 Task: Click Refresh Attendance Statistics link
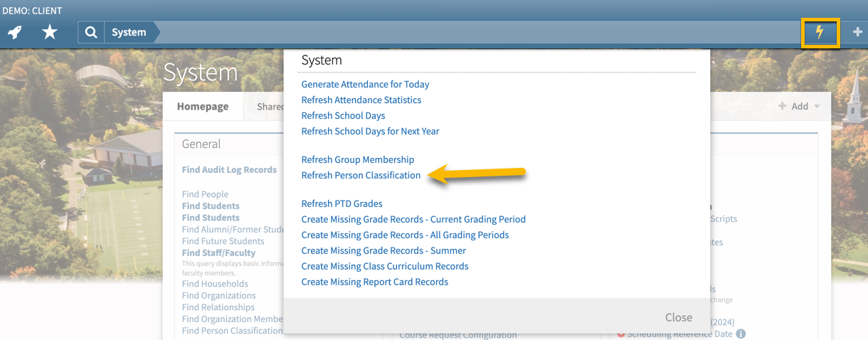(x=361, y=100)
